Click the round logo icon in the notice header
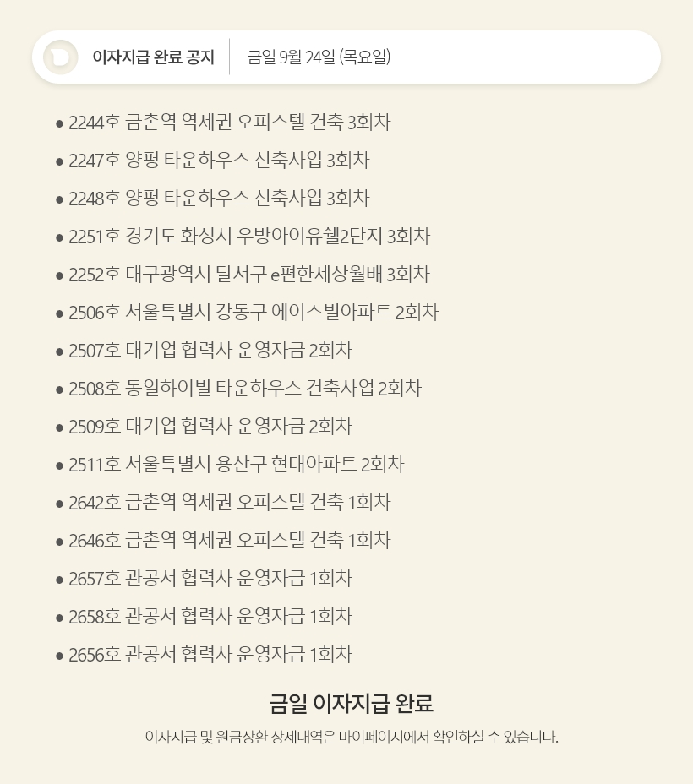 coord(61,57)
